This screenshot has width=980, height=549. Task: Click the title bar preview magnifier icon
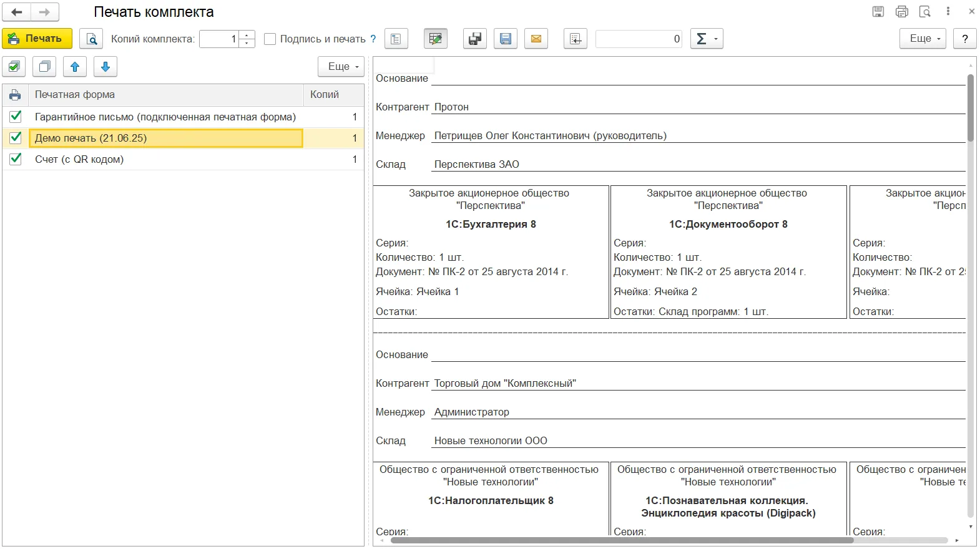(925, 11)
